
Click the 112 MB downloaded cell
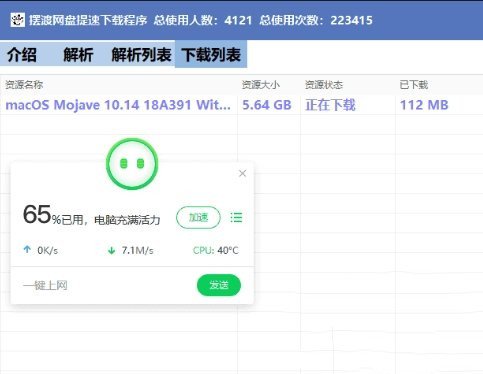pos(424,105)
